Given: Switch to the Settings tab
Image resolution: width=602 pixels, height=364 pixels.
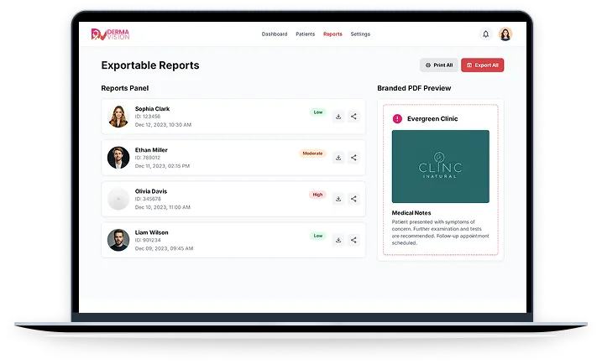Looking at the screenshot, I should coord(360,34).
